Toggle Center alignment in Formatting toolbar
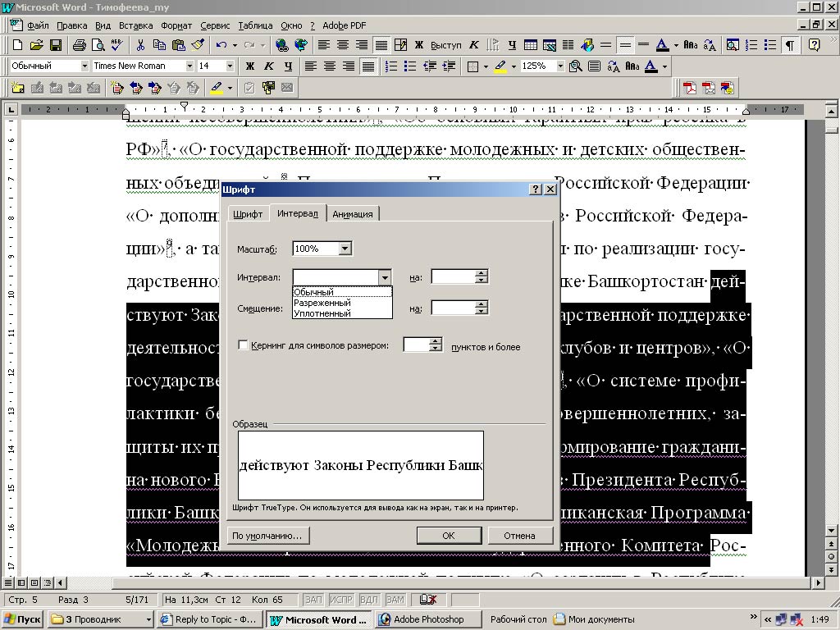Viewport: 840px width, 630px height. (x=330, y=66)
